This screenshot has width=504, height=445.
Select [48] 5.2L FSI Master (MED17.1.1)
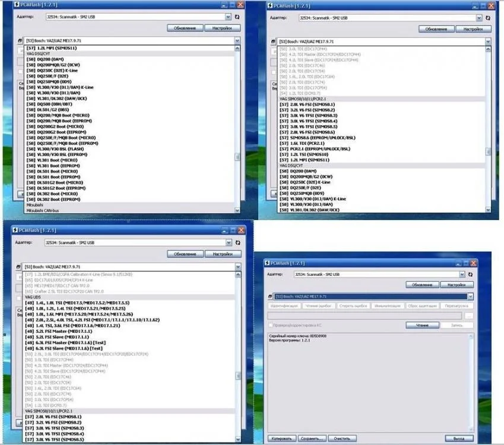click(x=59, y=331)
